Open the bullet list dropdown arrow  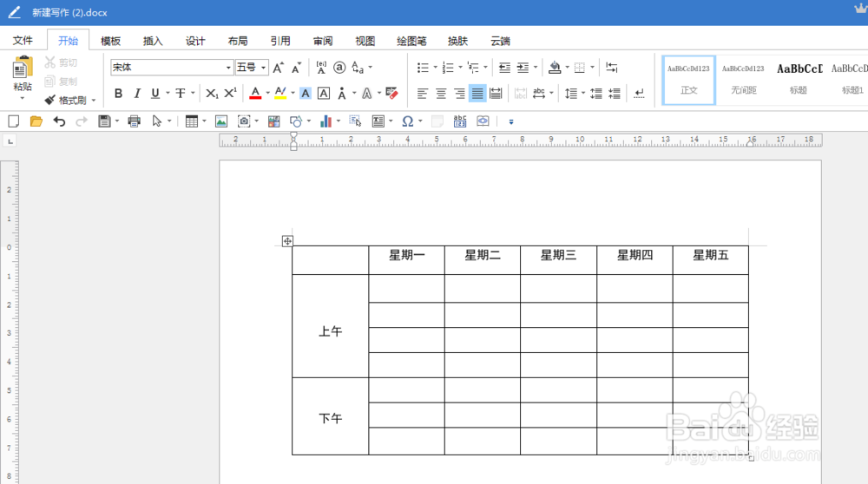(x=435, y=68)
